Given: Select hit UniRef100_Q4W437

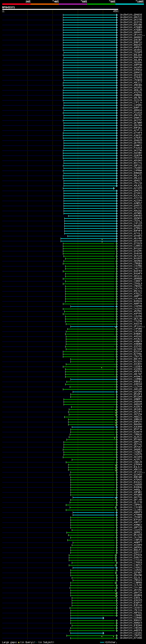Looking at the screenshot, I should [131, 118].
